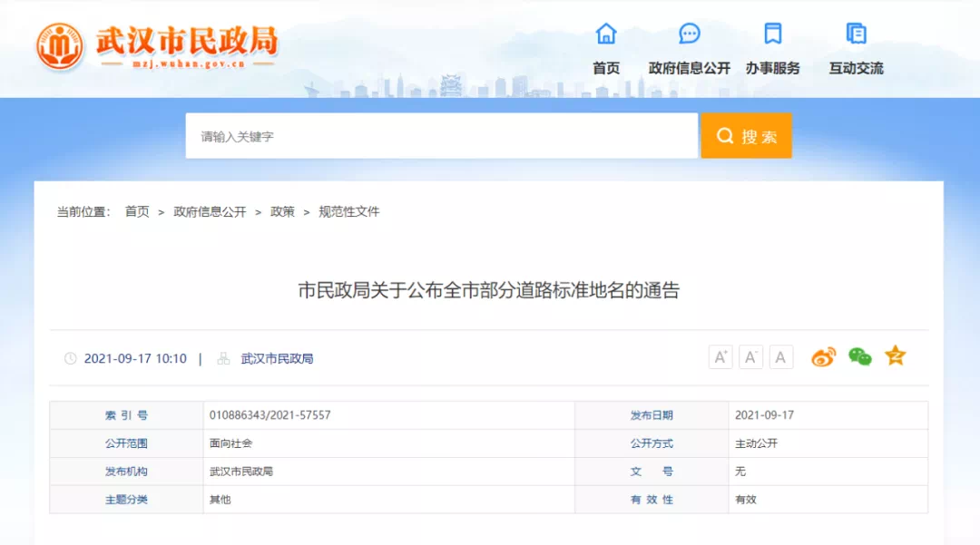Click the government information chat bubble icon
Screen dimensions: 980x545
690,34
